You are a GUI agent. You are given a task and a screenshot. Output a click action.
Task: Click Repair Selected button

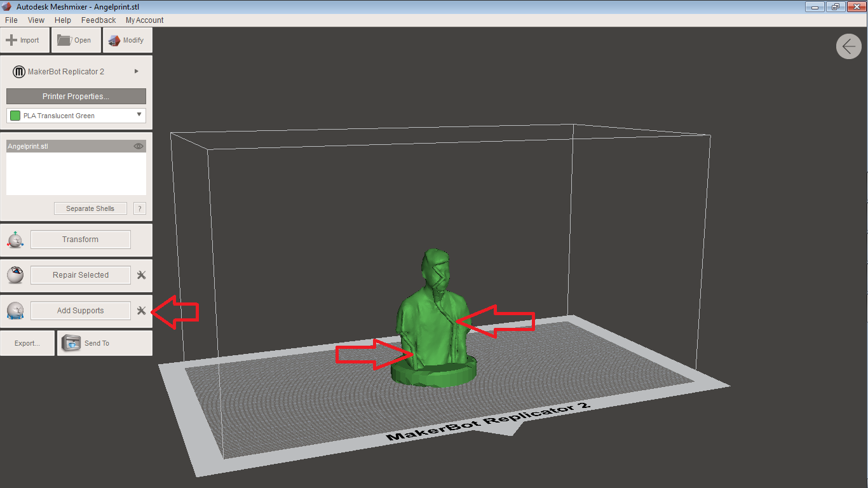point(81,275)
